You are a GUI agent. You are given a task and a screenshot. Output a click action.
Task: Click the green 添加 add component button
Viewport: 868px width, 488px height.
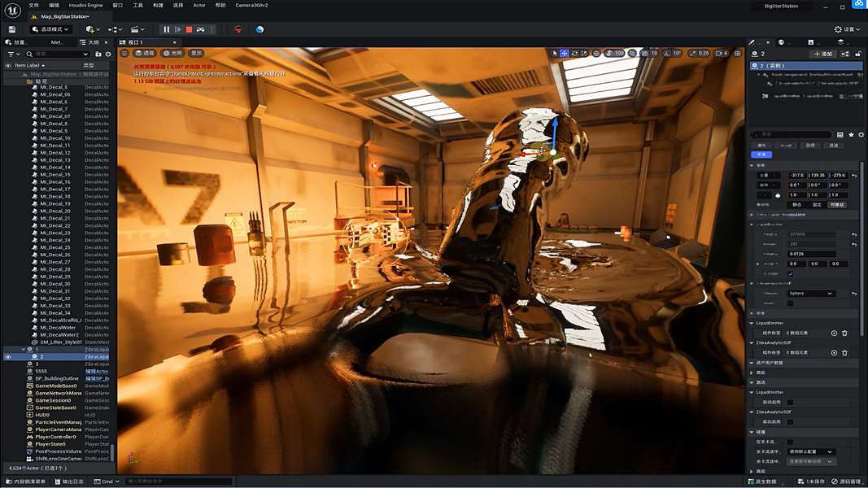tap(823, 54)
